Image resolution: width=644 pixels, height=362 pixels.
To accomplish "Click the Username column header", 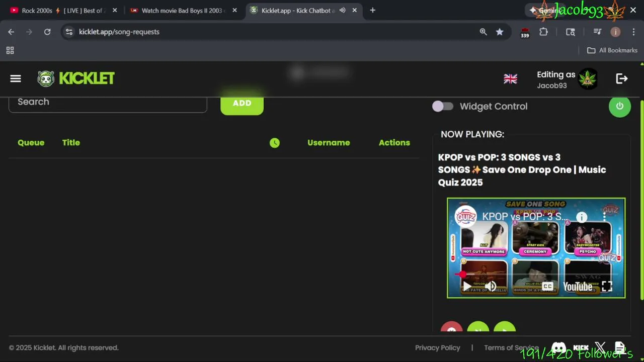I will [x=329, y=143].
